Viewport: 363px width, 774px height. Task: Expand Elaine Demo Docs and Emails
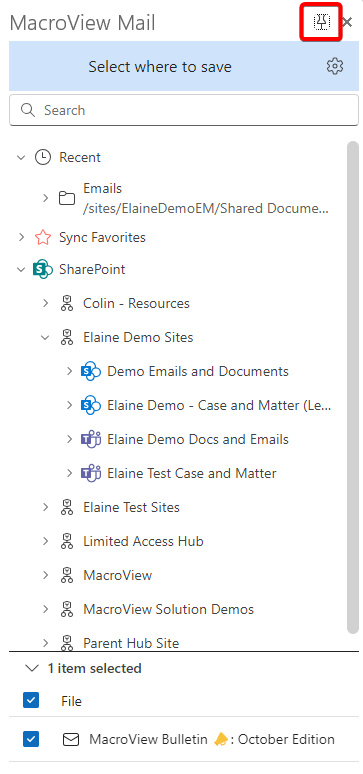70,439
